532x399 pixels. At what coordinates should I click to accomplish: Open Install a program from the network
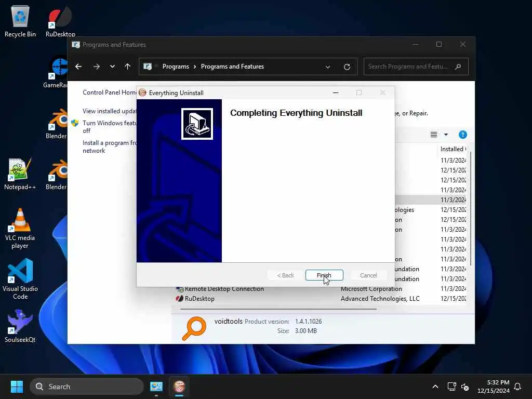pos(109,147)
